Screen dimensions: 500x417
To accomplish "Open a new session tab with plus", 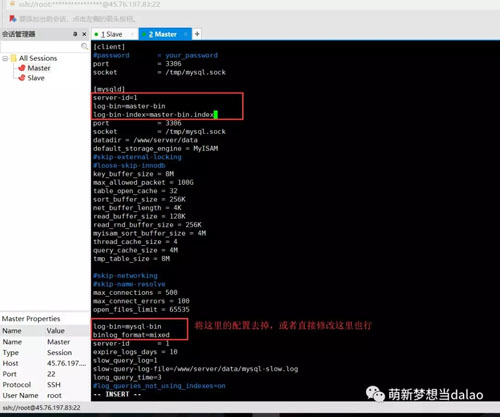I will tap(197, 34).
